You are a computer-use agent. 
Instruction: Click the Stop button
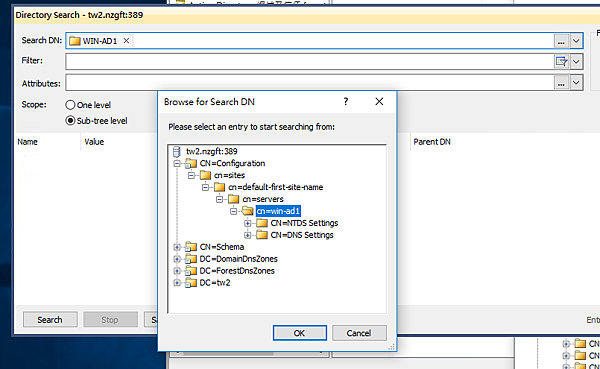(x=110, y=320)
